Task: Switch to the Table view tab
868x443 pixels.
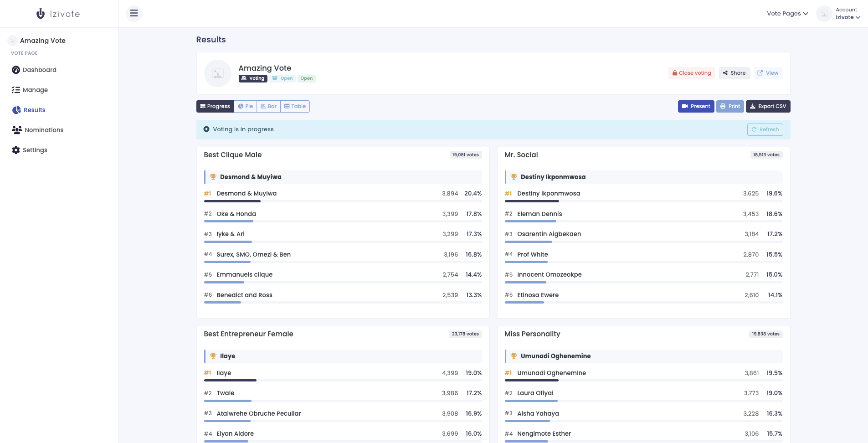Action: (295, 106)
